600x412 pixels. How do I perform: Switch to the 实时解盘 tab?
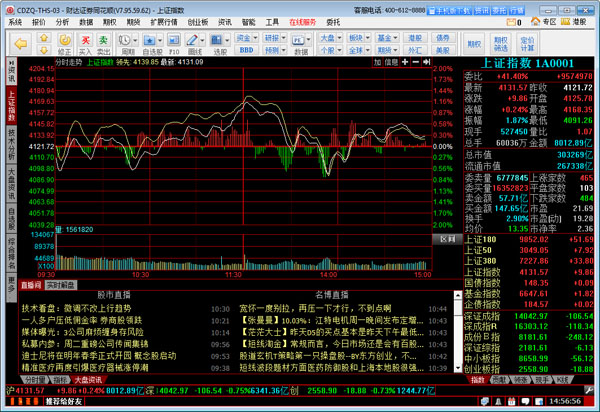[60, 285]
